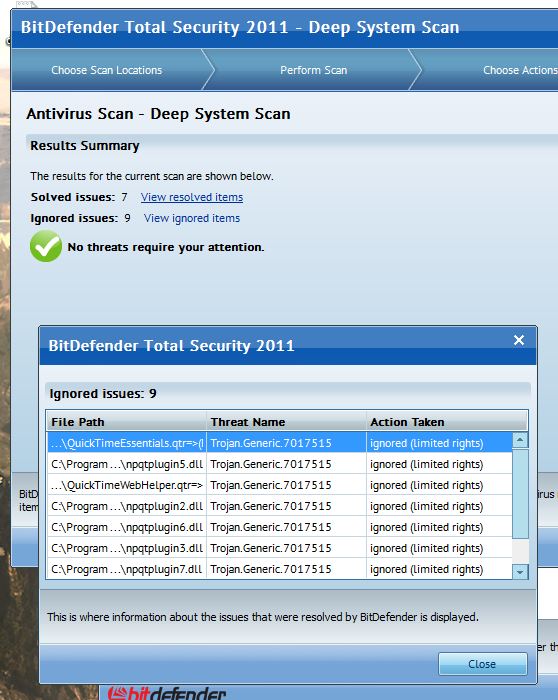Go to Perform Scan step
558x700 pixels.
(313, 70)
